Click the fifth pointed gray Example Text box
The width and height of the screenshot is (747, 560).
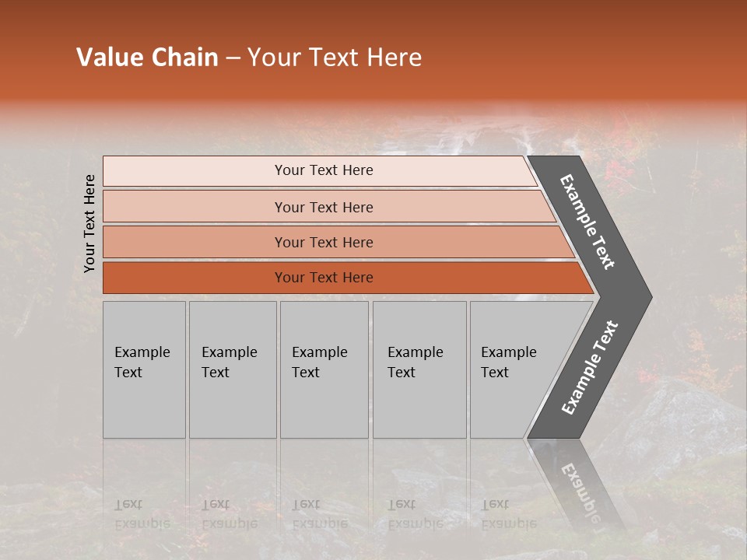[514, 369]
